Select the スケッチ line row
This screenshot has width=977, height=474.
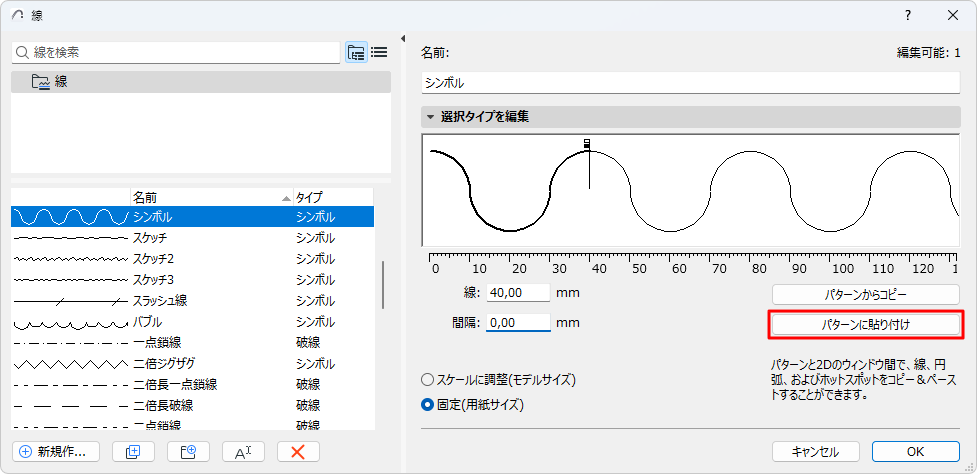[193, 238]
